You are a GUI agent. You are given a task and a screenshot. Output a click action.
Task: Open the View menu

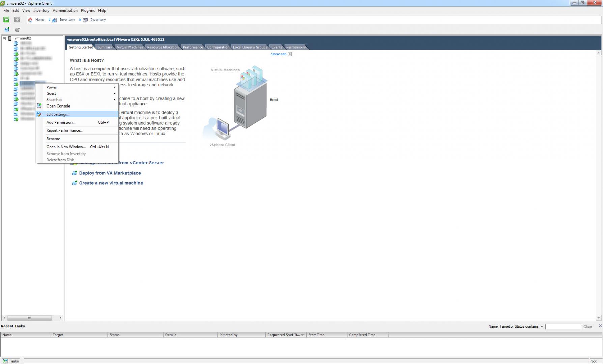pos(26,11)
